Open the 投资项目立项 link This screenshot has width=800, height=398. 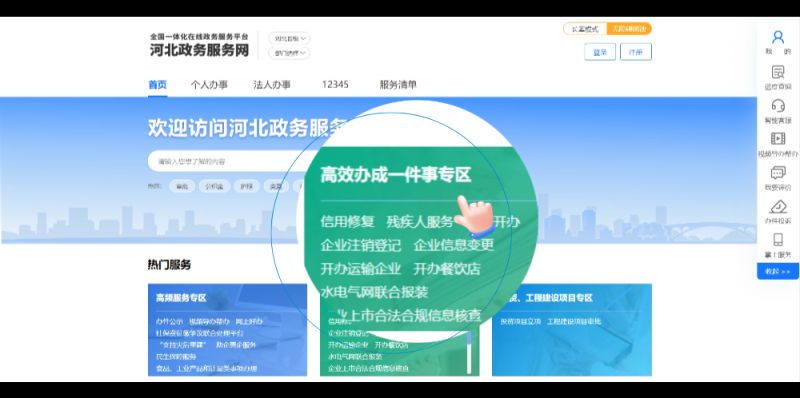pos(520,322)
